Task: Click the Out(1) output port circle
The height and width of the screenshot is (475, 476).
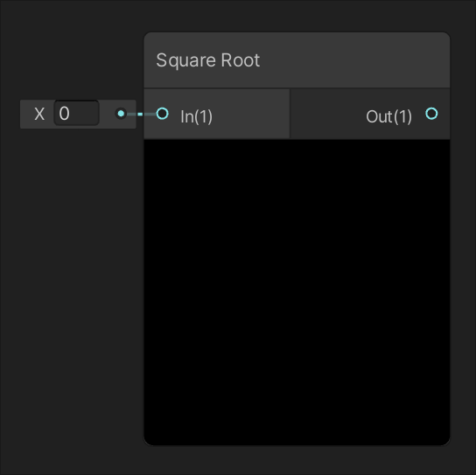Action: pyautogui.click(x=431, y=114)
